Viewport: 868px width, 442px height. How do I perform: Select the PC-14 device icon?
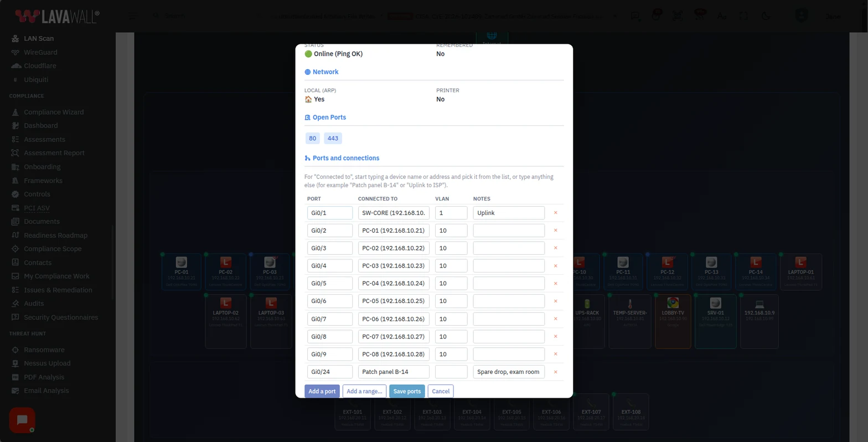(756, 262)
